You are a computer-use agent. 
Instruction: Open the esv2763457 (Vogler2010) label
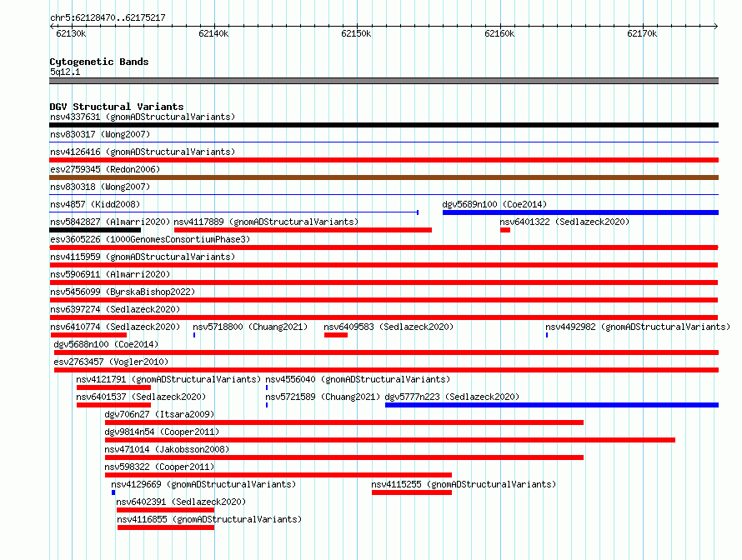point(111,362)
